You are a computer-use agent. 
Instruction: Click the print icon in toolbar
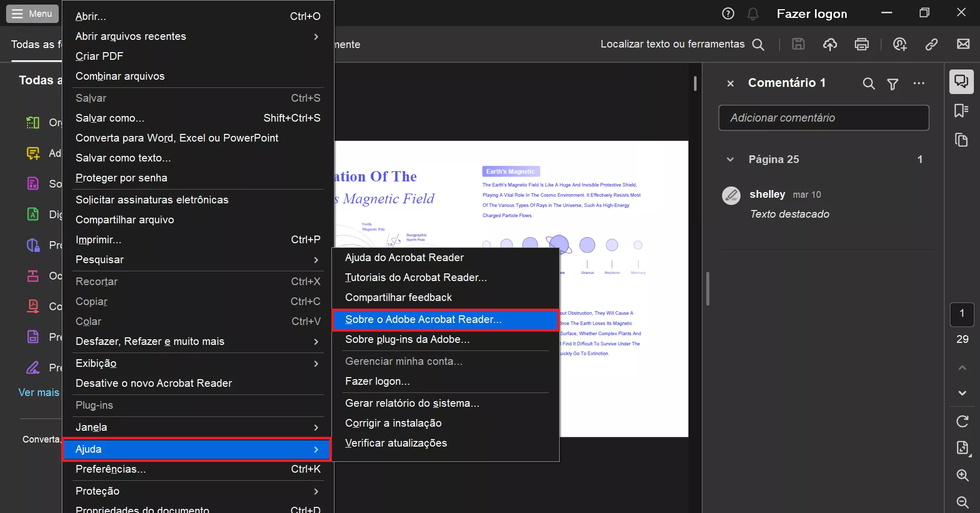point(862,44)
